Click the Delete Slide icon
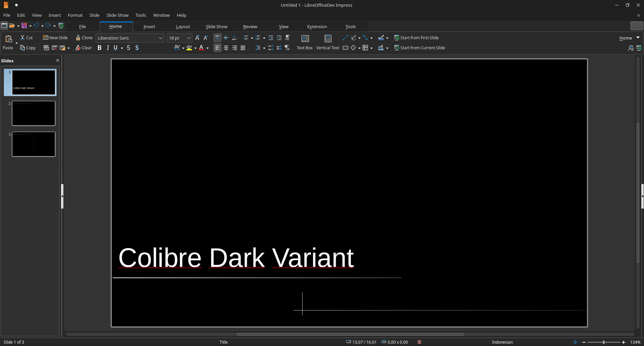The width and height of the screenshot is (644, 346). [x=54, y=48]
